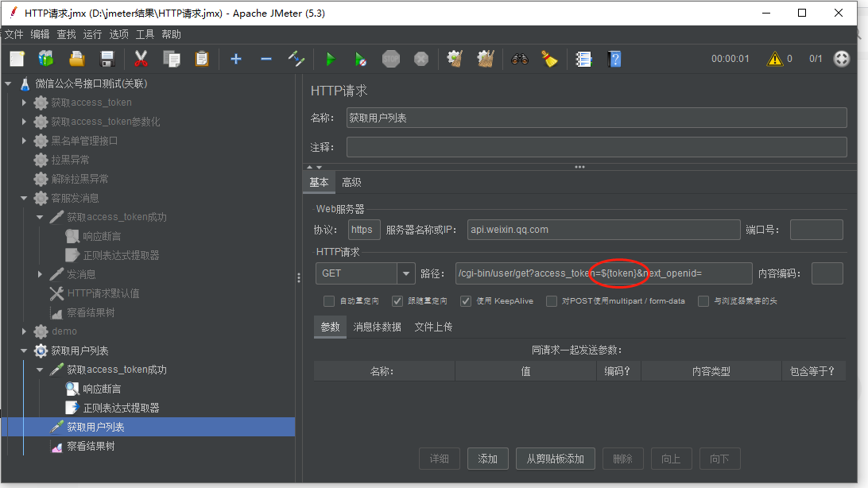Image resolution: width=868 pixels, height=488 pixels.
Task: Click the Toggle enable/disable icon
Action: click(296, 59)
